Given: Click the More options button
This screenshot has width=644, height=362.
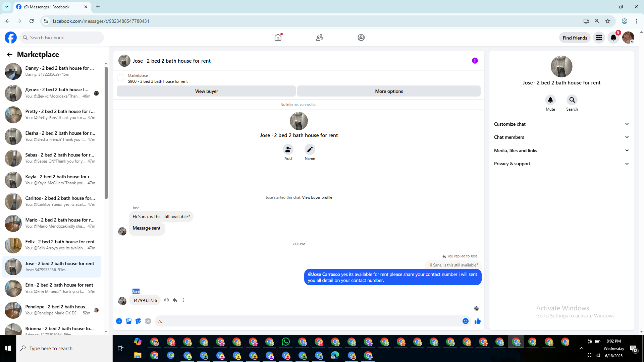Looking at the screenshot, I should click(x=389, y=91).
